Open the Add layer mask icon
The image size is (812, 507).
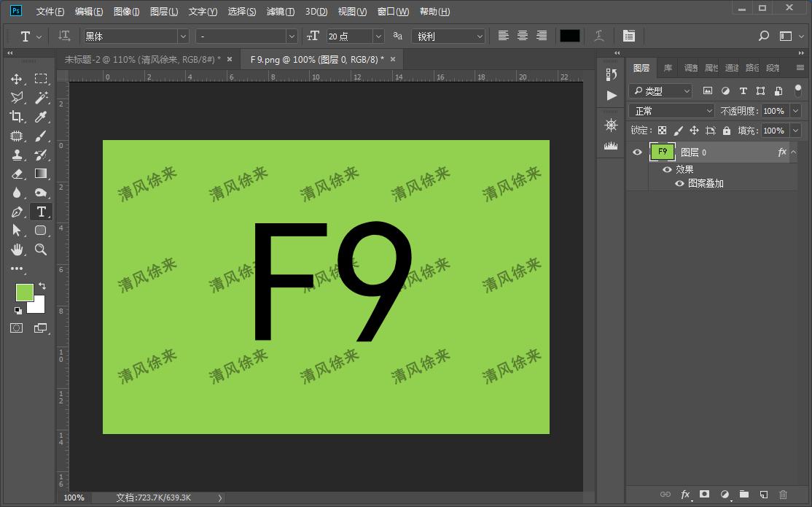(x=705, y=495)
